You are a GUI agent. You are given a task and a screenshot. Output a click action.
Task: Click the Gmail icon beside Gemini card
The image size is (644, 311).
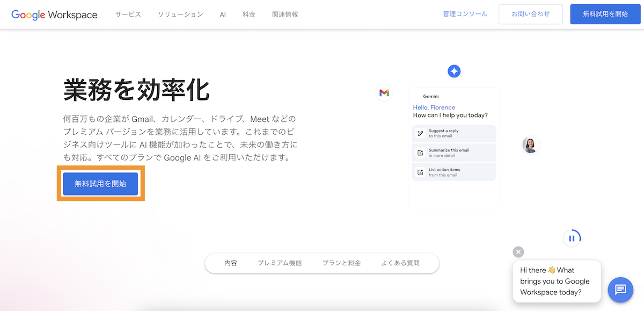384,93
